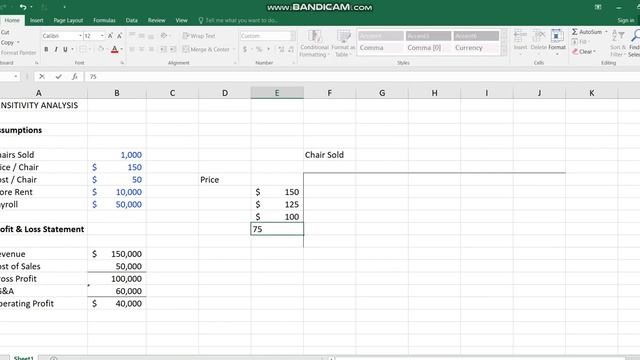The width and height of the screenshot is (640, 360).
Task: Increase the font size
Action: [110, 36]
